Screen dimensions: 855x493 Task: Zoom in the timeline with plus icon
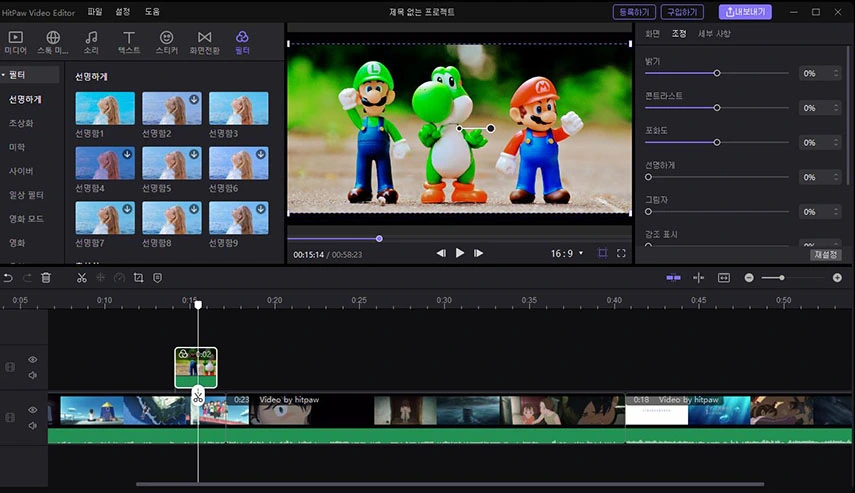(837, 278)
